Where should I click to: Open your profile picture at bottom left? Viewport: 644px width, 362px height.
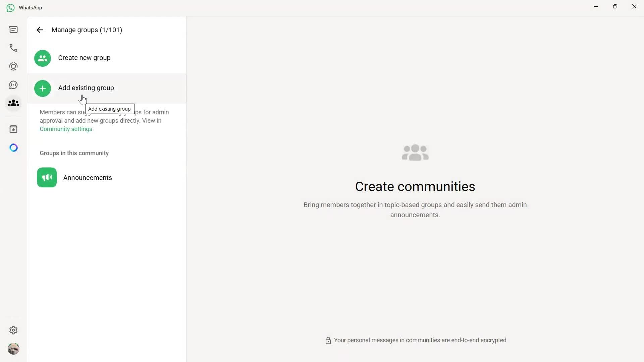(13, 349)
